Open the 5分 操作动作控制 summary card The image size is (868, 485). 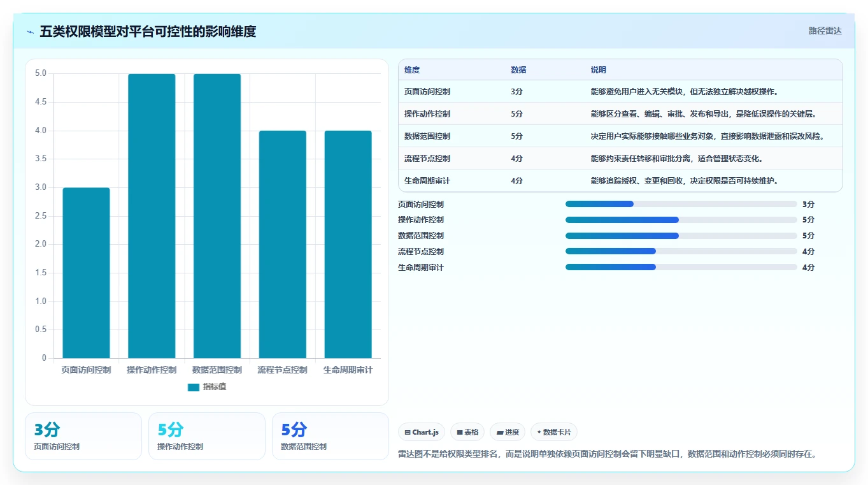[x=207, y=436]
